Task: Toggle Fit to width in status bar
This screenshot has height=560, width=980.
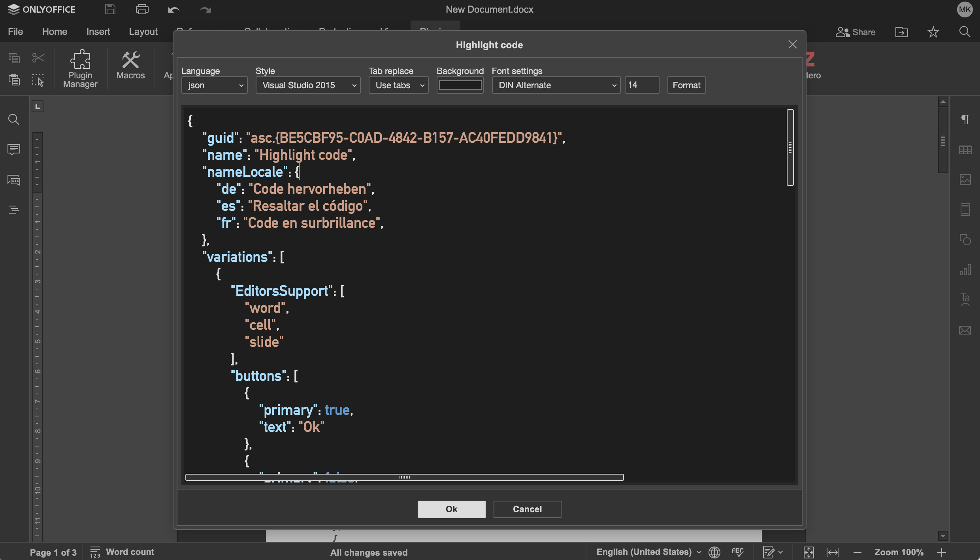Action: [x=833, y=552]
